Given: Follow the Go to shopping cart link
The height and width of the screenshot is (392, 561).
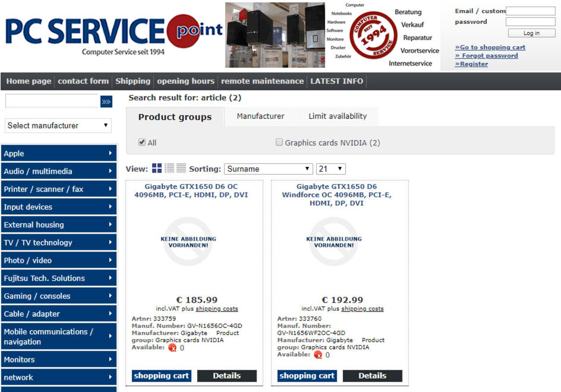Looking at the screenshot, I should (x=490, y=47).
